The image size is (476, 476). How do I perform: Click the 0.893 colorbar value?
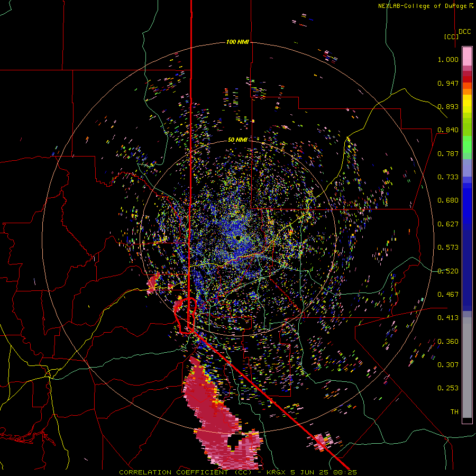pos(448,106)
